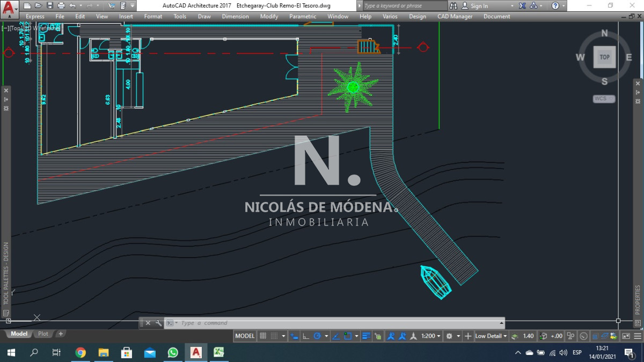Click the TOP face of the ViewCube

click(x=604, y=57)
